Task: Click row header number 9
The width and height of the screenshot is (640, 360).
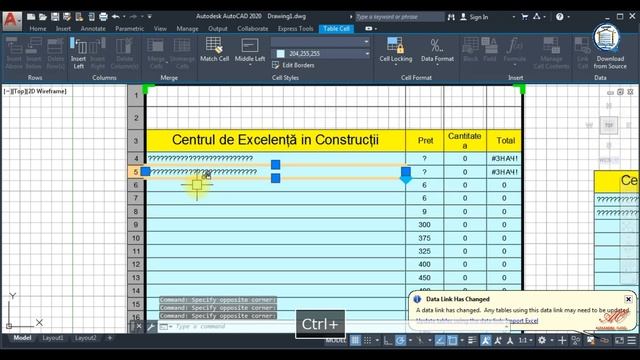Action: click(136, 224)
